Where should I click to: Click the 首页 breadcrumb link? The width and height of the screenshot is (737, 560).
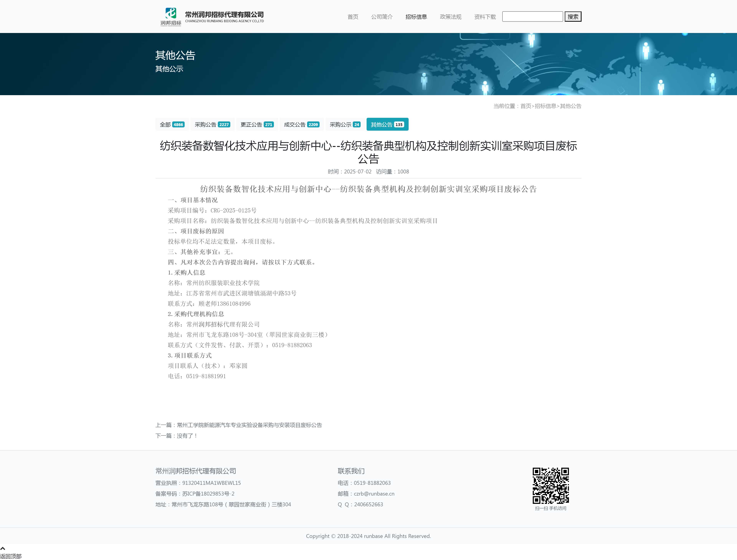click(x=525, y=106)
